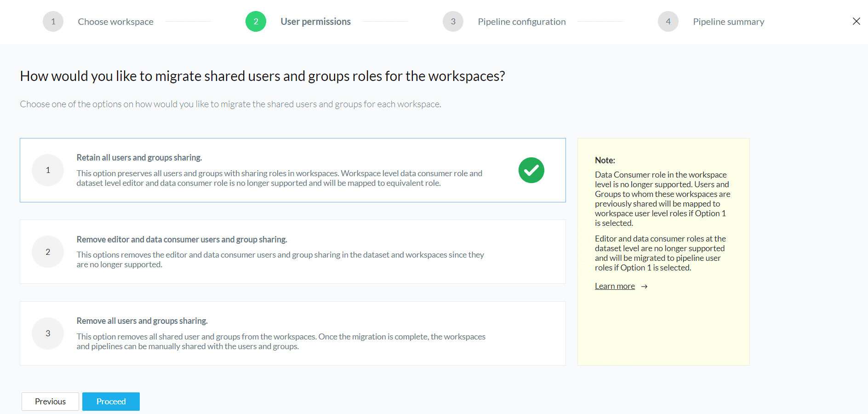The width and height of the screenshot is (868, 414).
Task: Open the Pipeline summary step
Action: point(728,22)
